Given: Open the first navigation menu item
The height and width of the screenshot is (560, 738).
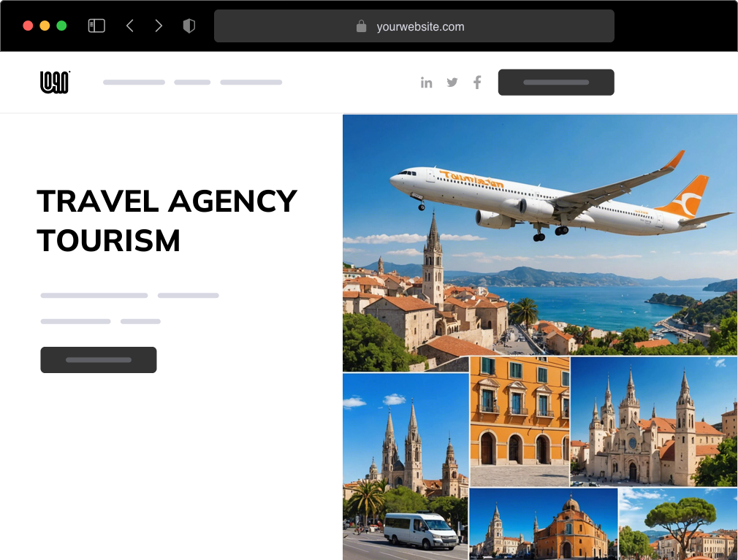Looking at the screenshot, I should tap(134, 82).
